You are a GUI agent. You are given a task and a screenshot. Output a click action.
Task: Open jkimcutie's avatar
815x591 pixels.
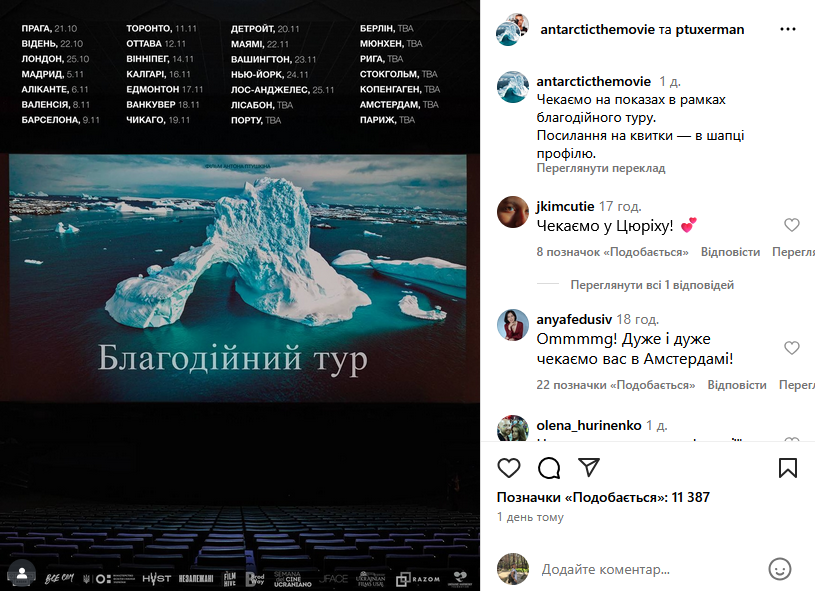pyautogui.click(x=513, y=212)
